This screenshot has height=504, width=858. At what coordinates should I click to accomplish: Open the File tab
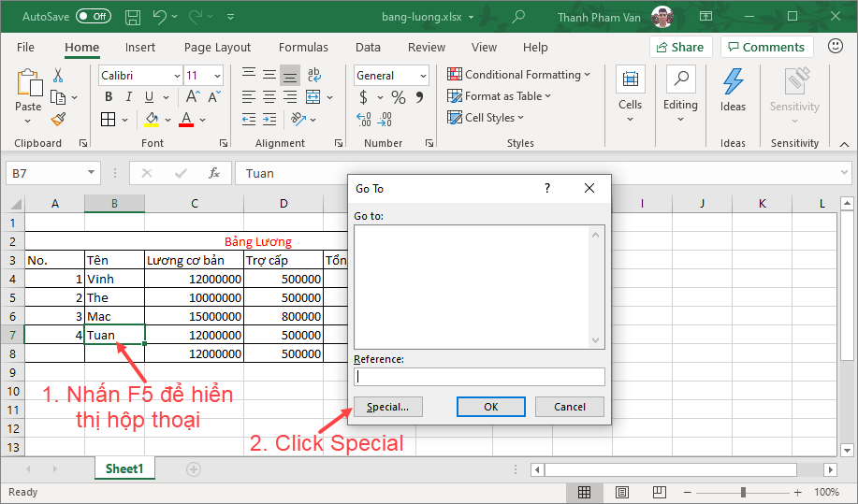[x=25, y=48]
